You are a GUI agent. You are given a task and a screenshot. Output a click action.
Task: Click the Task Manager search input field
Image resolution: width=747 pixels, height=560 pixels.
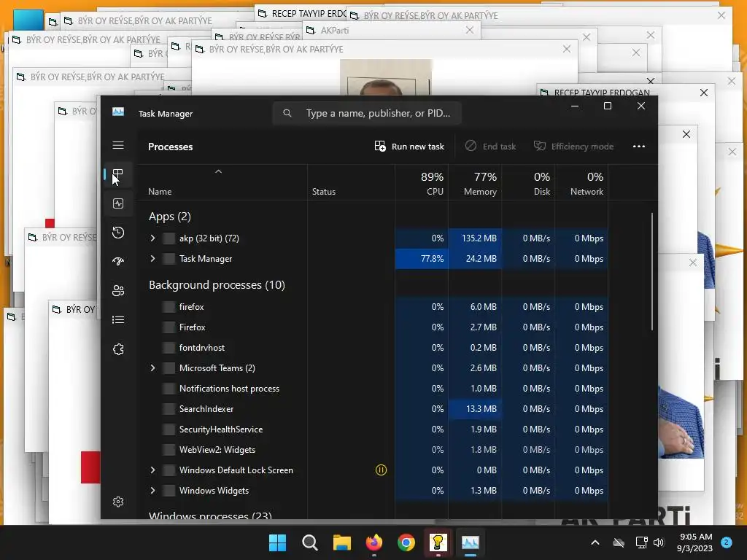tap(367, 113)
